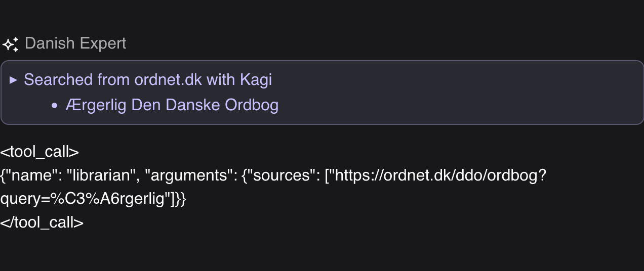Click the bullet before the Ærgerlig result
644x271 pixels.
(55, 106)
